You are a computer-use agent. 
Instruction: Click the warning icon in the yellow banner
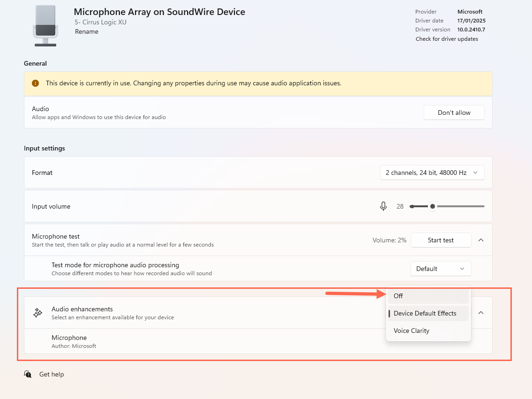coord(35,83)
